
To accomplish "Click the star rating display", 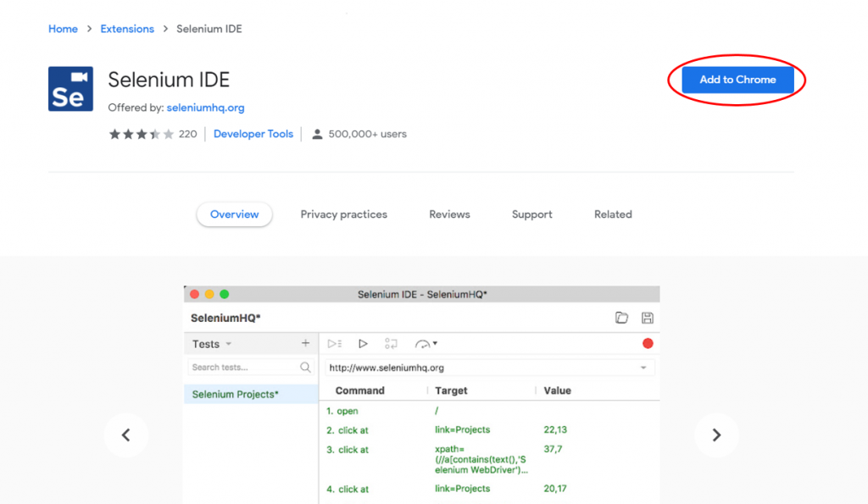I will (x=142, y=134).
